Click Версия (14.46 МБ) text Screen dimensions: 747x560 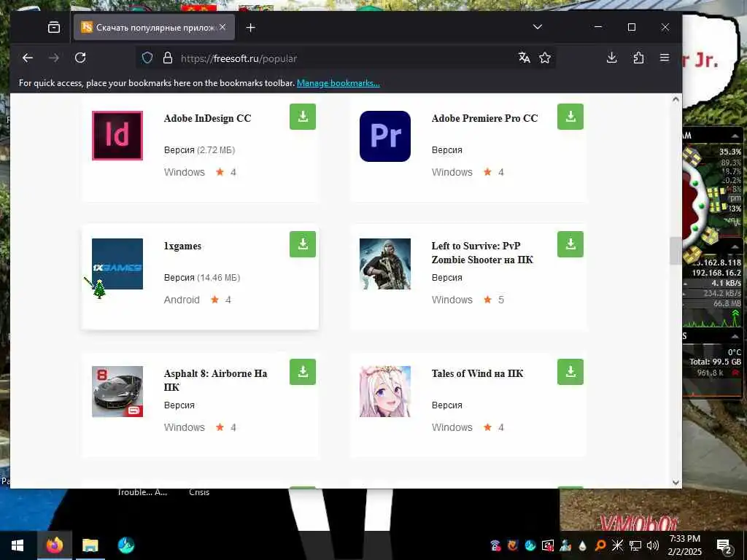202,278
